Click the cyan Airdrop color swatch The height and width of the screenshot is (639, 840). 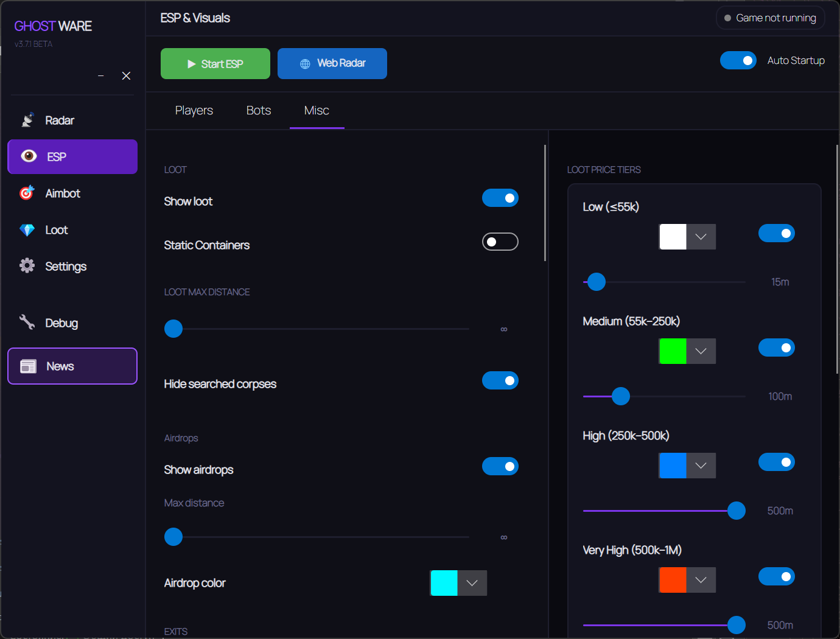coord(444,583)
